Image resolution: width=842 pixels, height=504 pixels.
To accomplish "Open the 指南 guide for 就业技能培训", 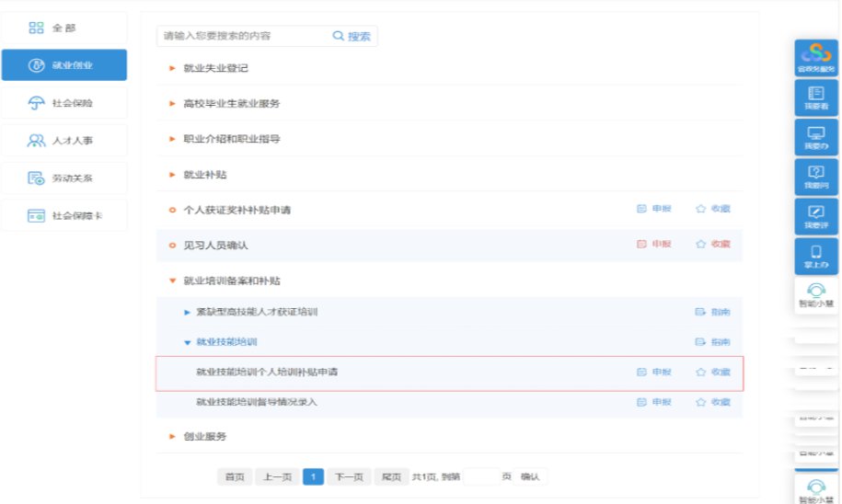I will click(x=712, y=343).
